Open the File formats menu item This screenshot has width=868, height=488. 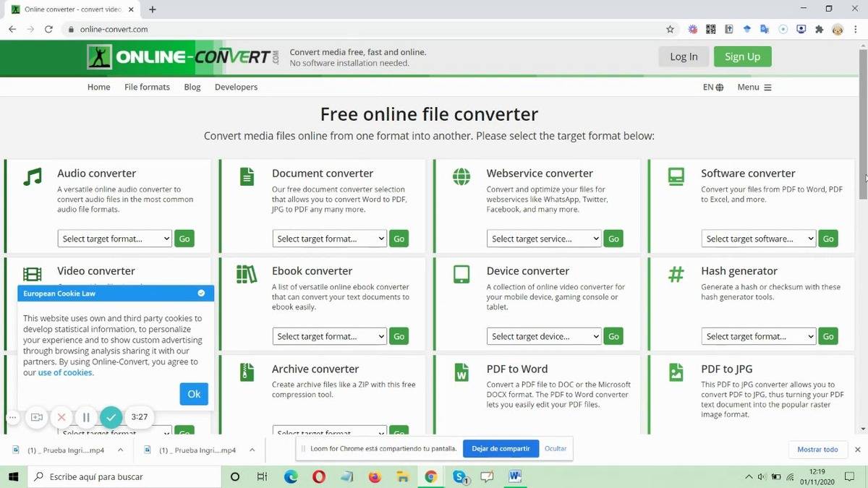tap(147, 87)
